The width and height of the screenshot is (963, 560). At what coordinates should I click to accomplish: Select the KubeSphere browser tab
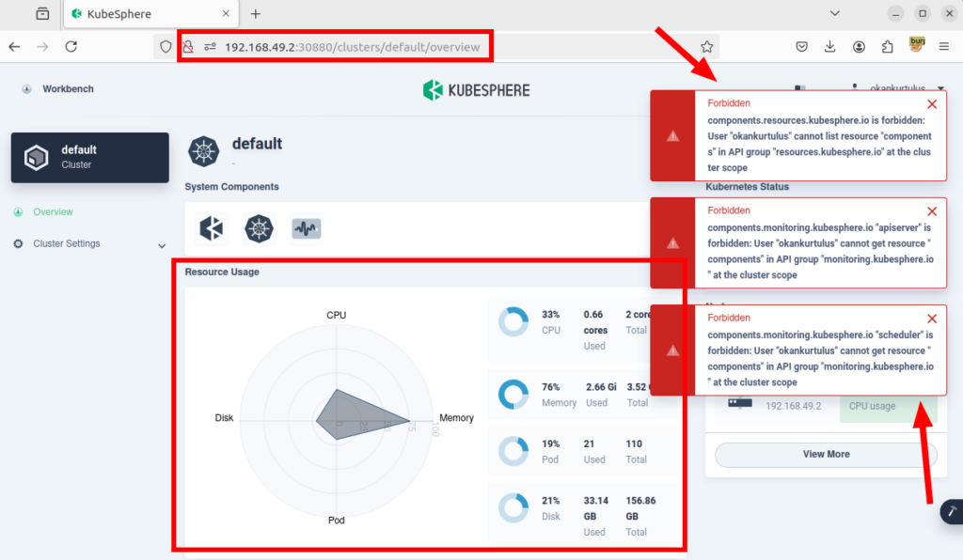point(150,14)
